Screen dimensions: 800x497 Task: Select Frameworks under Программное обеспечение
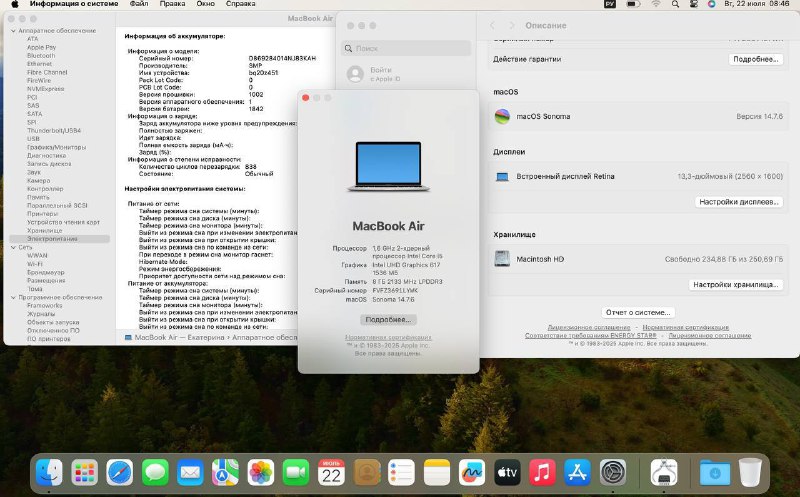(44, 306)
